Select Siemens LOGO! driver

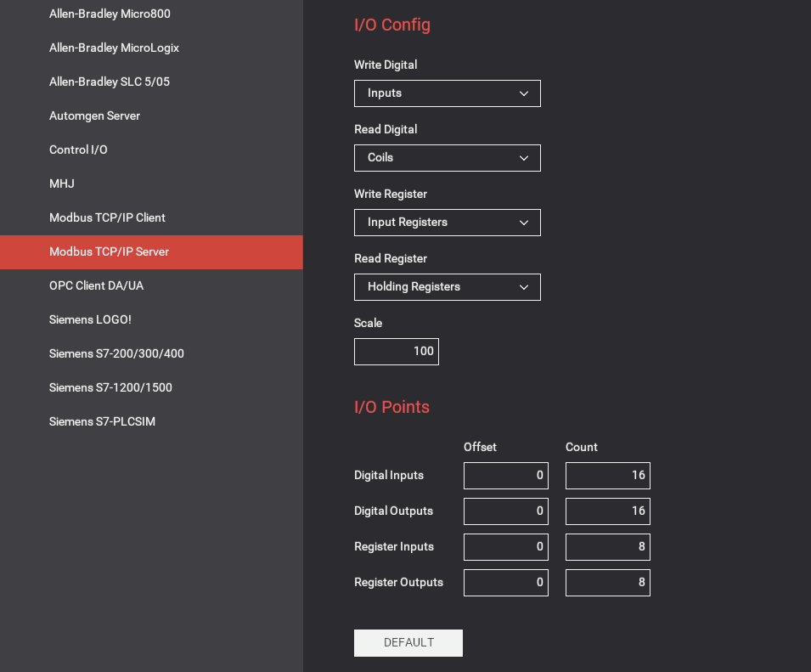coord(151,319)
